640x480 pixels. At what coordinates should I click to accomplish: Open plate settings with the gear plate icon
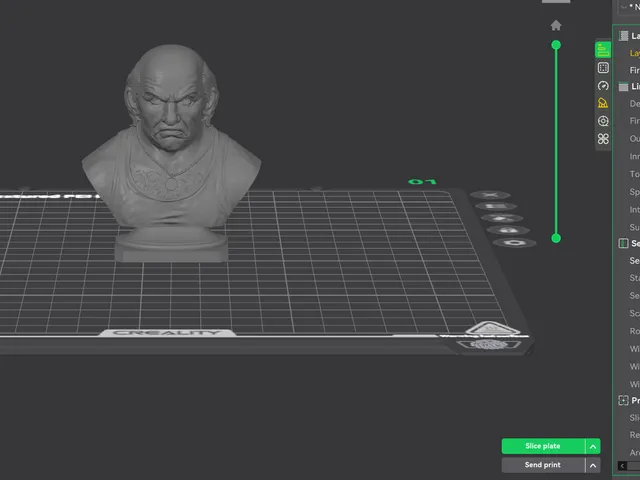pyautogui.click(x=515, y=243)
